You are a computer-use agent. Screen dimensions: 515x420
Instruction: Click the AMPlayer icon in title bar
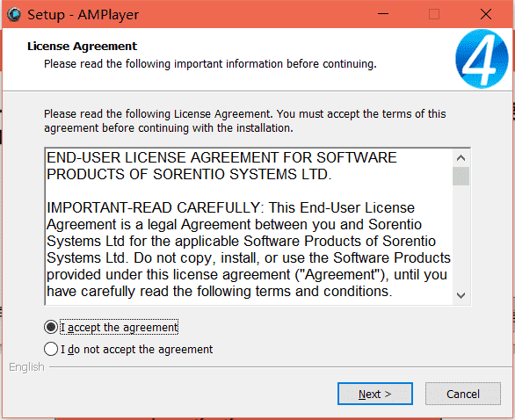click(14, 14)
